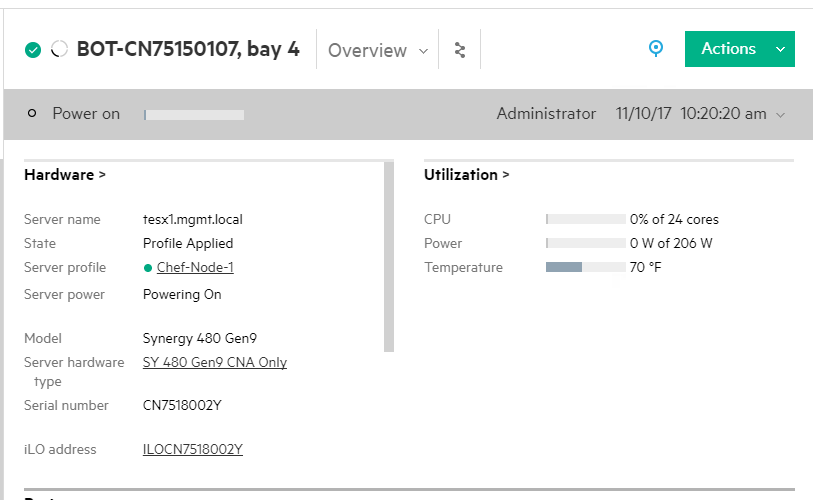Click the Power on activity label
The image size is (813, 500).
pos(86,114)
